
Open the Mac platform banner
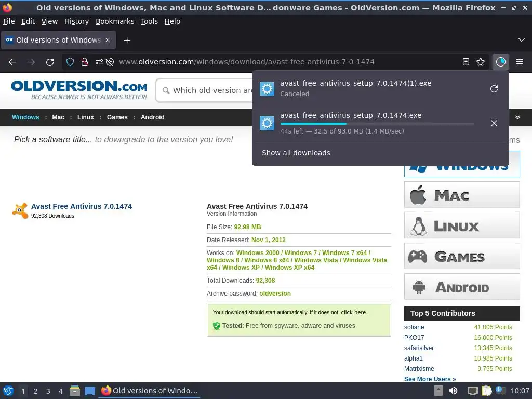462,195
